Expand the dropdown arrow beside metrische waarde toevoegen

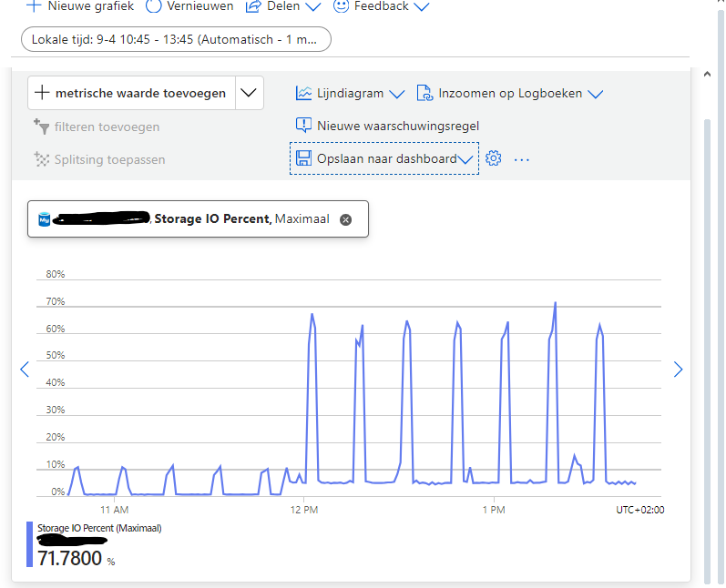[x=249, y=93]
